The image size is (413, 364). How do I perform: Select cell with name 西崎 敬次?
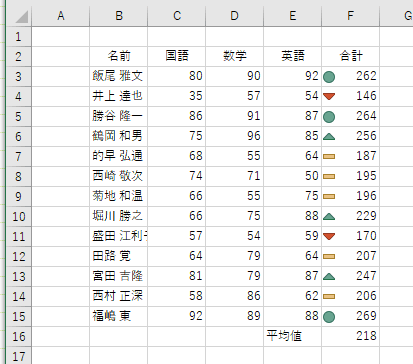coord(119,176)
